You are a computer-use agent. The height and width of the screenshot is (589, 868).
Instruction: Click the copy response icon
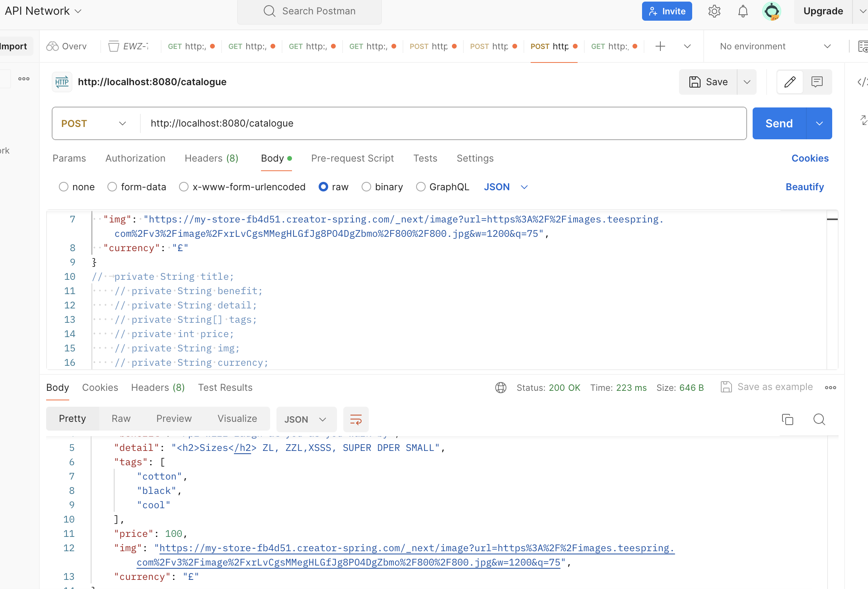[x=787, y=419]
